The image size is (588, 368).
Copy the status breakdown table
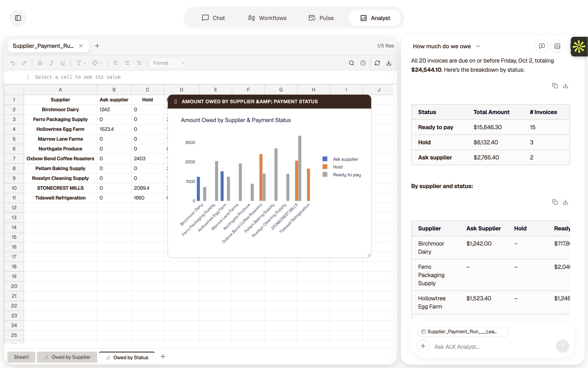point(555,86)
